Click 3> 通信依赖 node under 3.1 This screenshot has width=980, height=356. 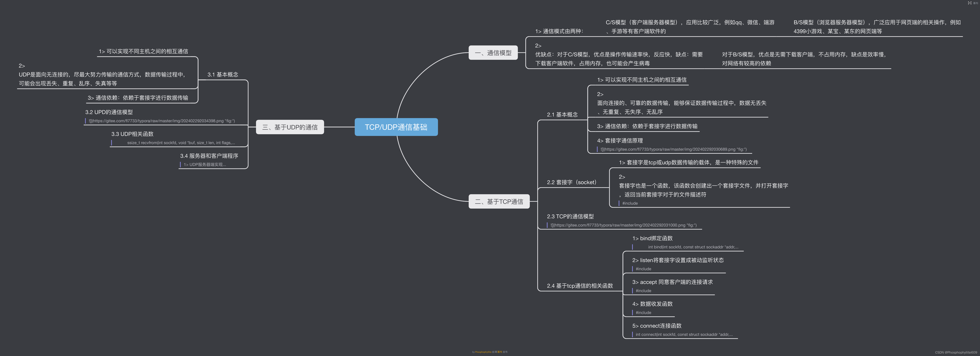pyautogui.click(x=138, y=98)
